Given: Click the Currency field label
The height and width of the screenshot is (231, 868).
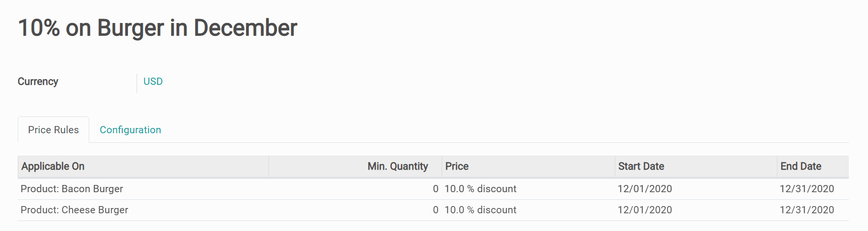Looking at the screenshot, I should coord(38,81).
